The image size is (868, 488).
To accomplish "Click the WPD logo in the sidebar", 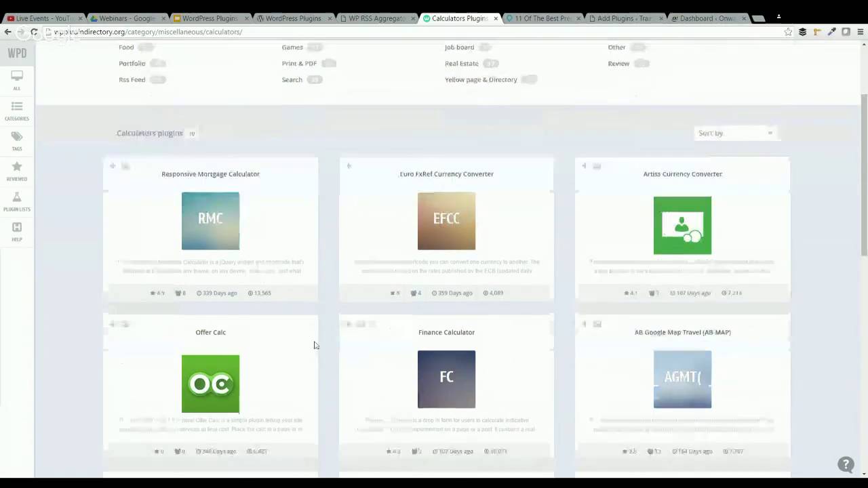I will (x=17, y=53).
